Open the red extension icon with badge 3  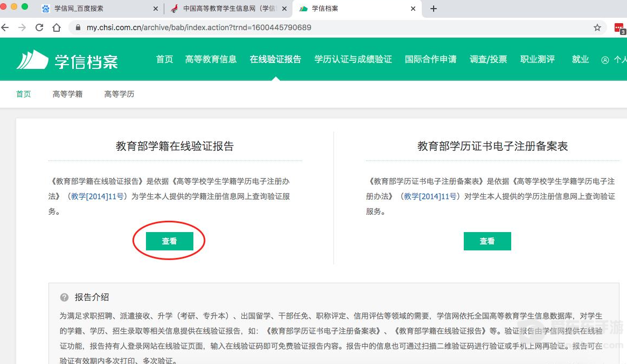[619, 28]
